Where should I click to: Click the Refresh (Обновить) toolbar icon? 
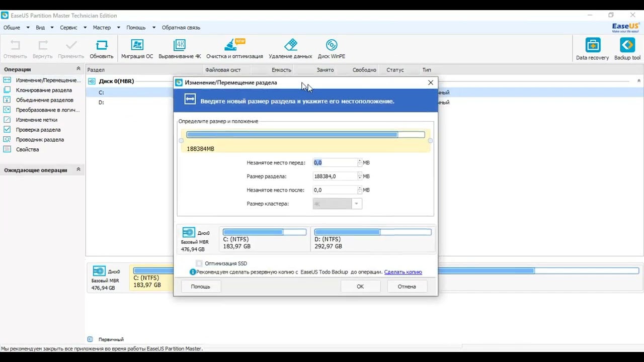102,49
